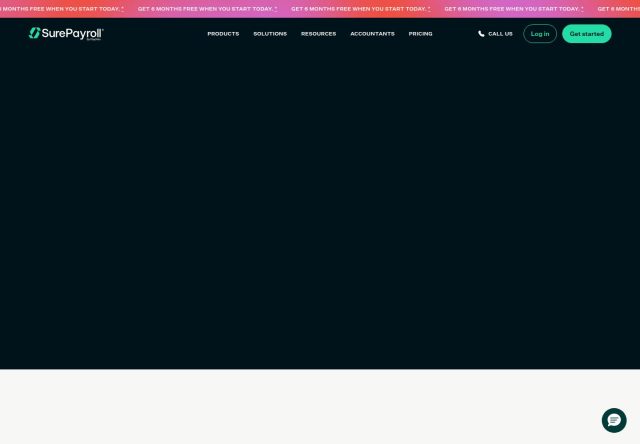Open the Products menu
The image size is (640, 444).
pyautogui.click(x=223, y=34)
